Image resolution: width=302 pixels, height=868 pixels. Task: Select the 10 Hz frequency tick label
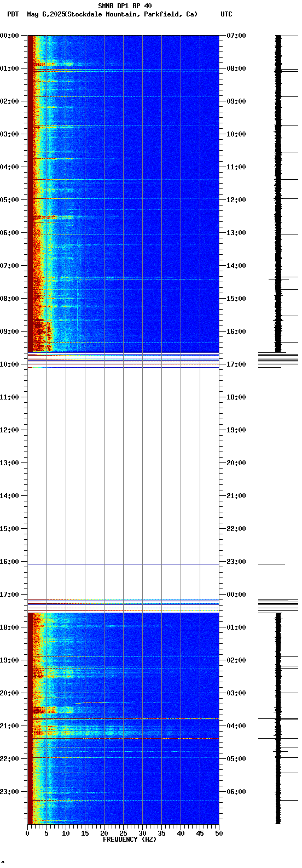[x=66, y=833]
